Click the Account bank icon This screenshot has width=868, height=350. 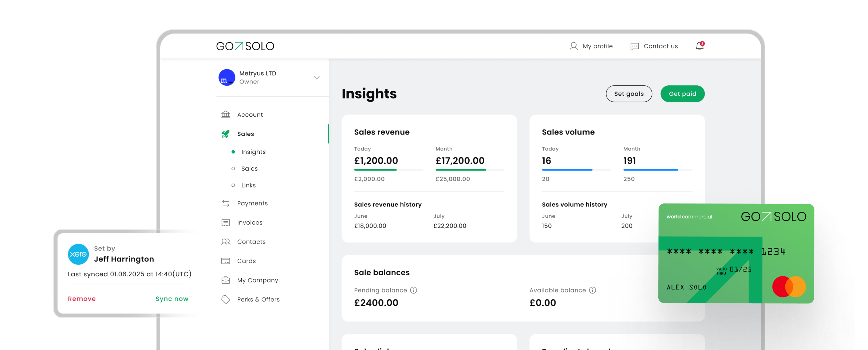(x=226, y=114)
